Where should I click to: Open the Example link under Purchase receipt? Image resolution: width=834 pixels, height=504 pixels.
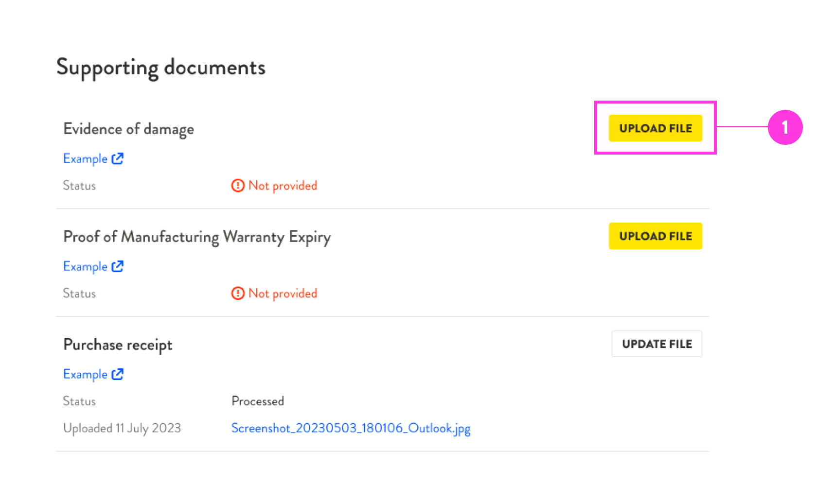coord(86,375)
